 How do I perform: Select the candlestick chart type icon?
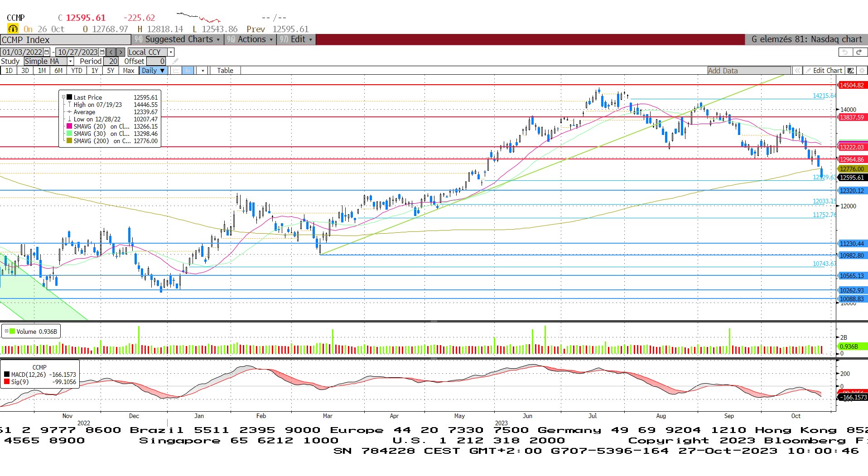(x=188, y=71)
